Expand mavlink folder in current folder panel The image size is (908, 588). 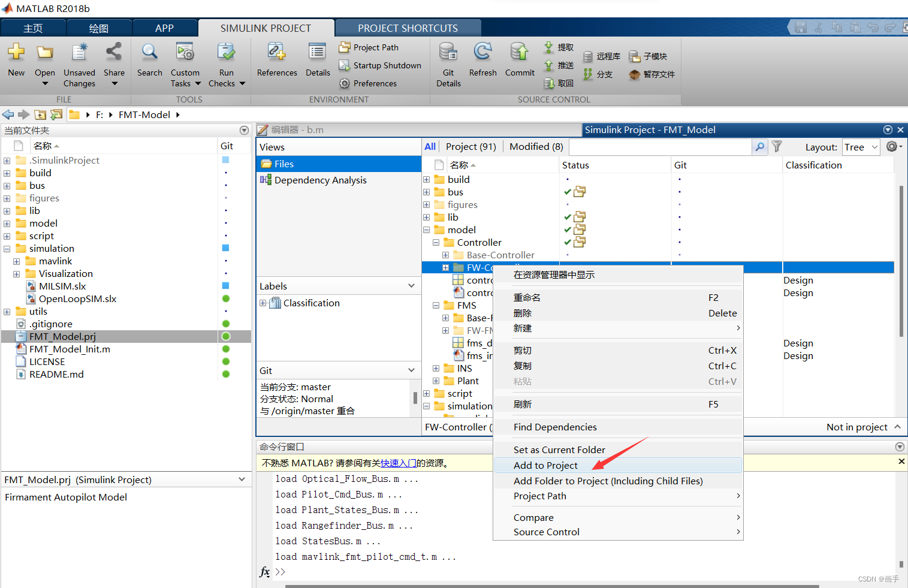pyautogui.click(x=16, y=261)
